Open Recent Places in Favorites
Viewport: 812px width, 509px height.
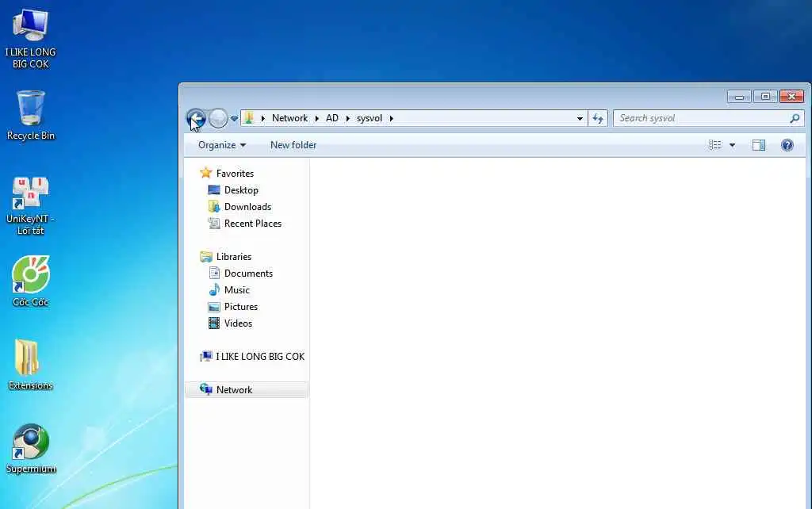[x=253, y=223]
